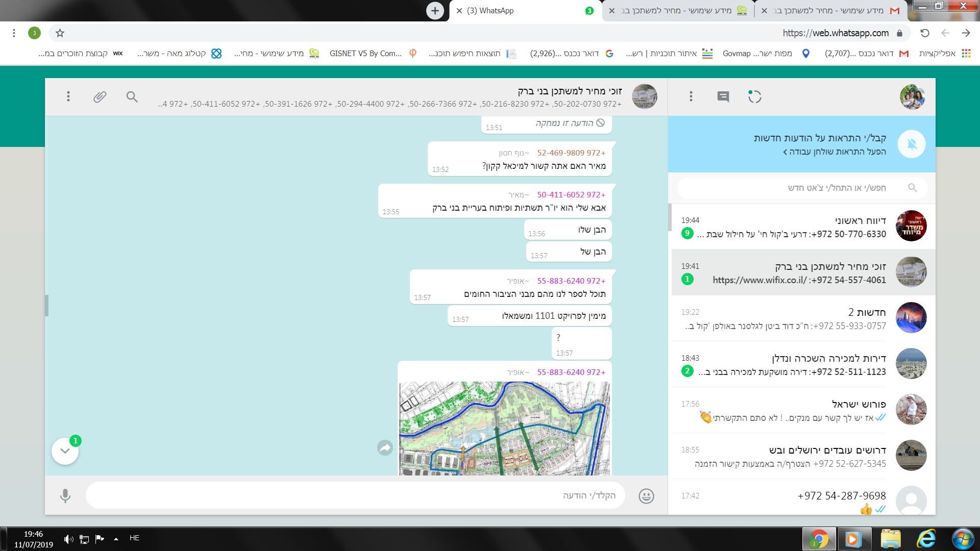Viewport: 980px width, 551px height.
Task: Open the emoji picker in message bar
Action: click(646, 495)
